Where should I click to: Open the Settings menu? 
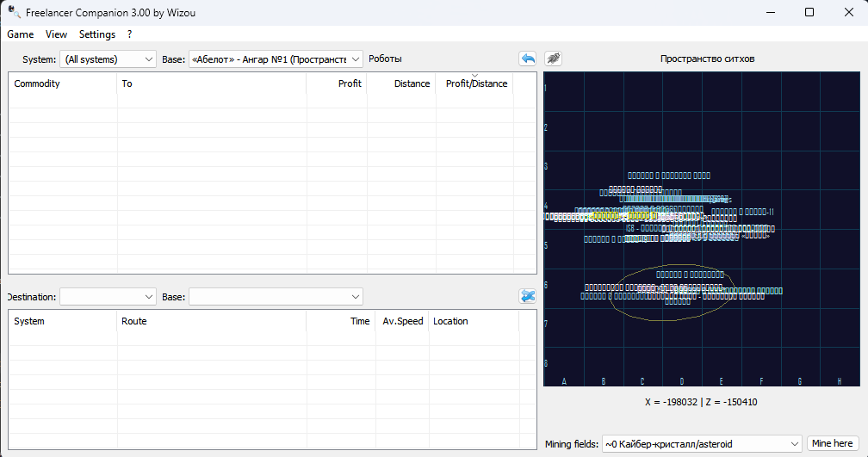97,34
